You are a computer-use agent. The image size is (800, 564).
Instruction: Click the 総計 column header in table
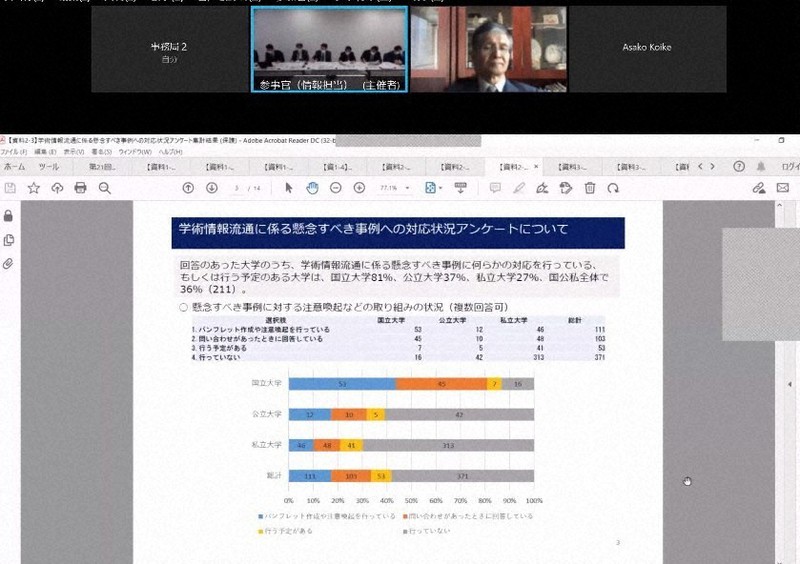[x=575, y=321]
